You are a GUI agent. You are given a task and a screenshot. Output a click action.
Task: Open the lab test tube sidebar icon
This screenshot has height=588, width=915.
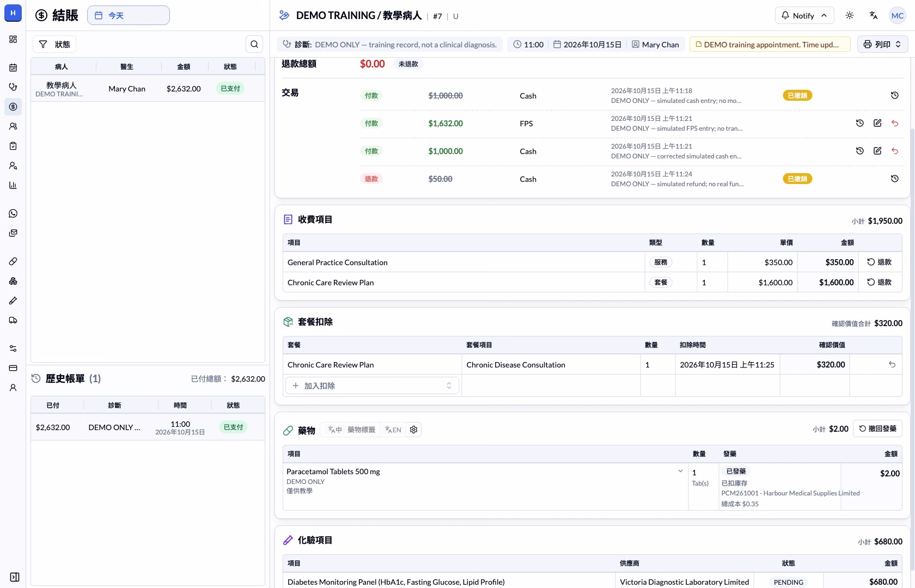coord(13,301)
